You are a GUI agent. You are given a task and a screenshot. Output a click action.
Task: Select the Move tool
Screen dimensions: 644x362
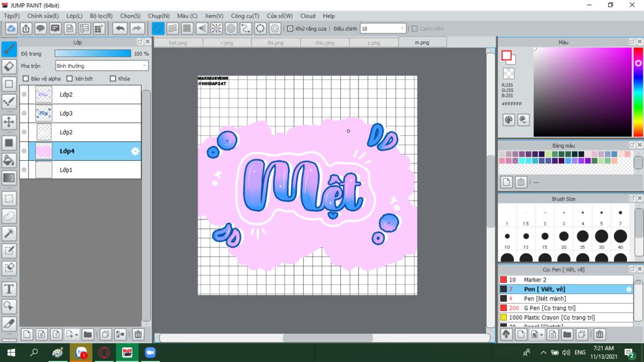click(x=9, y=122)
